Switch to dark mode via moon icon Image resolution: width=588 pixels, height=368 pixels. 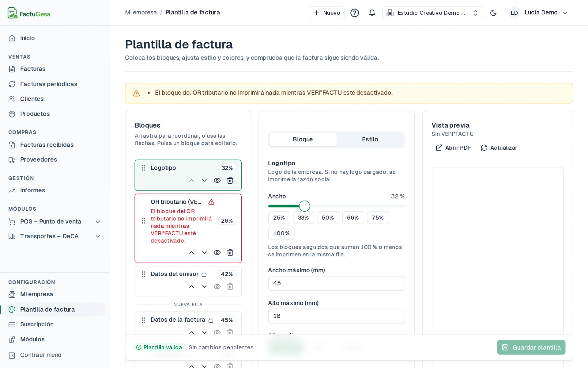[493, 13]
